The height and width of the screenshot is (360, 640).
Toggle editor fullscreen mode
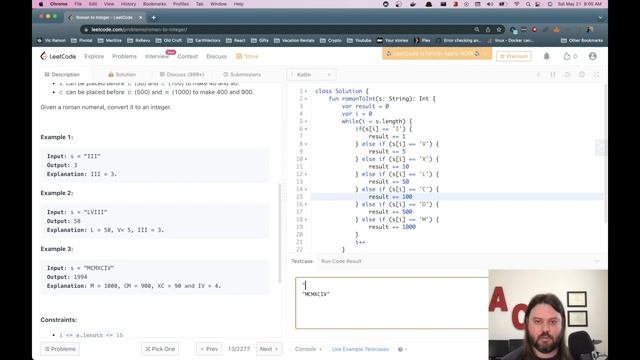(596, 75)
